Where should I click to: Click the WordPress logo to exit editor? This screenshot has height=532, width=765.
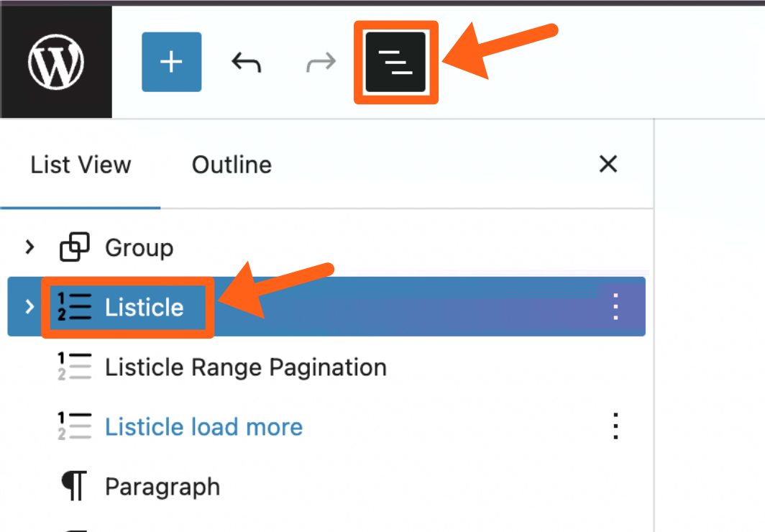tap(55, 62)
